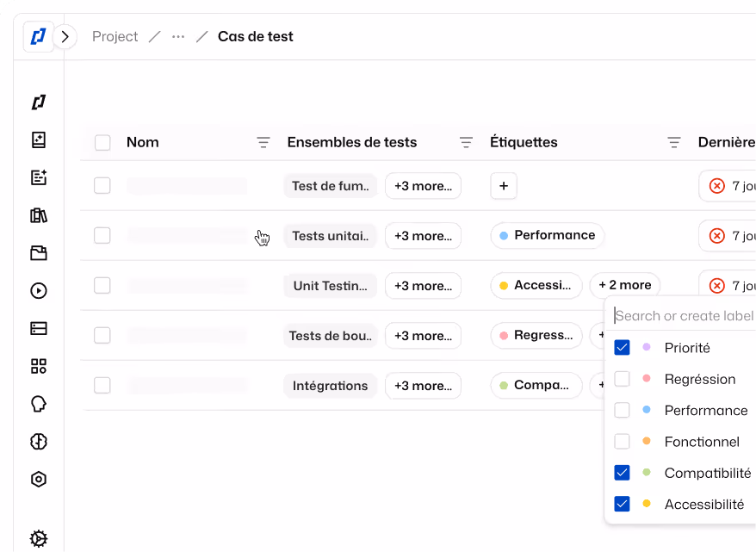The height and width of the screenshot is (552, 756).
Task: Filter the Étiquettes column
Action: 674,143
